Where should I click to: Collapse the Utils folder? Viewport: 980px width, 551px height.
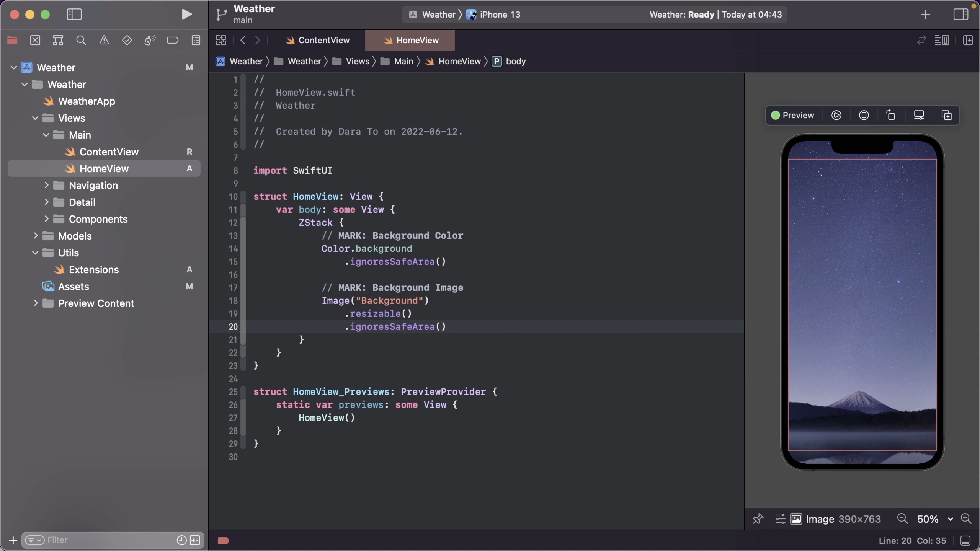[x=35, y=253]
